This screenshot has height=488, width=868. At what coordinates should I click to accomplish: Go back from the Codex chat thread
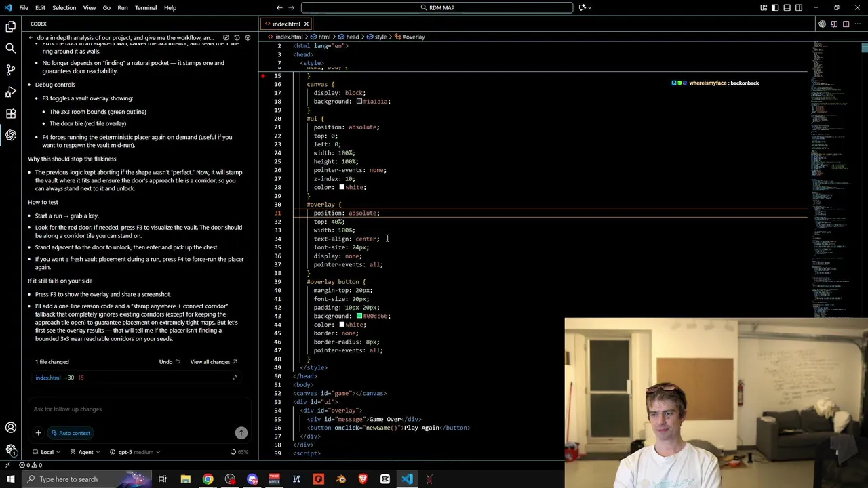point(31,37)
